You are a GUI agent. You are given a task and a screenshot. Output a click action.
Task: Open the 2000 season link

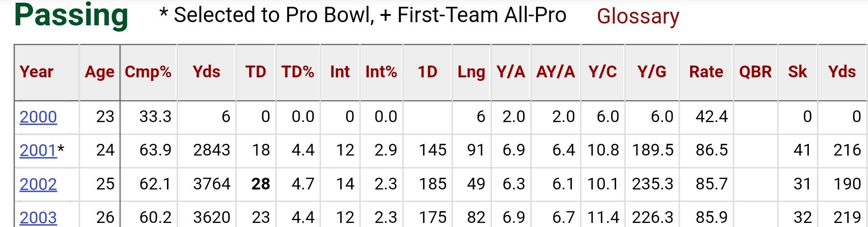38,117
